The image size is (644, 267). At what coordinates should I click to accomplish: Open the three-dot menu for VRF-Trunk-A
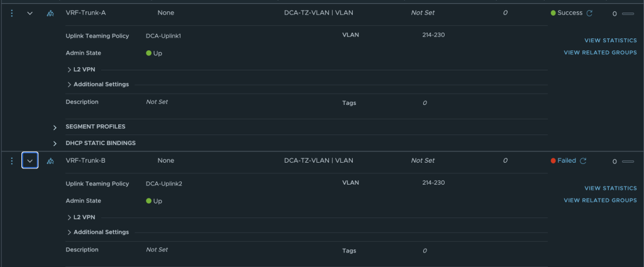[11, 13]
